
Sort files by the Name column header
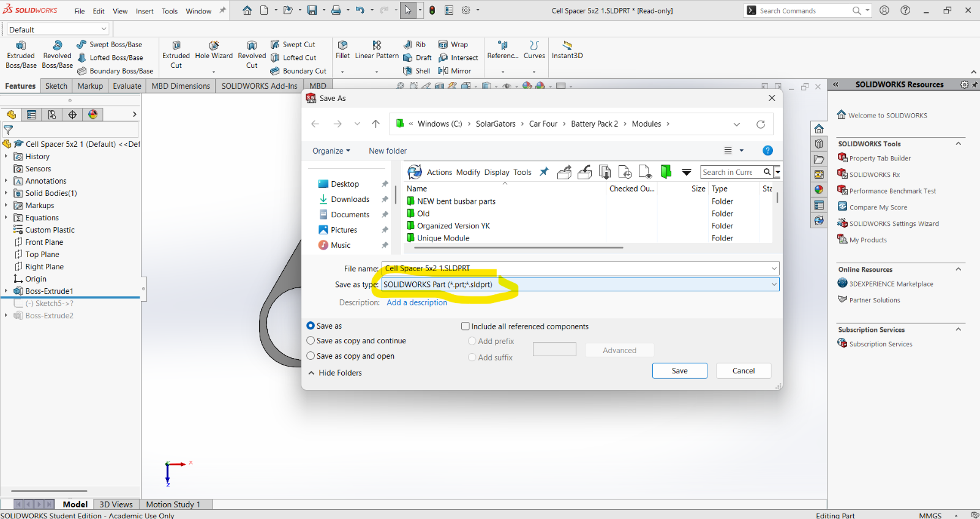417,189
